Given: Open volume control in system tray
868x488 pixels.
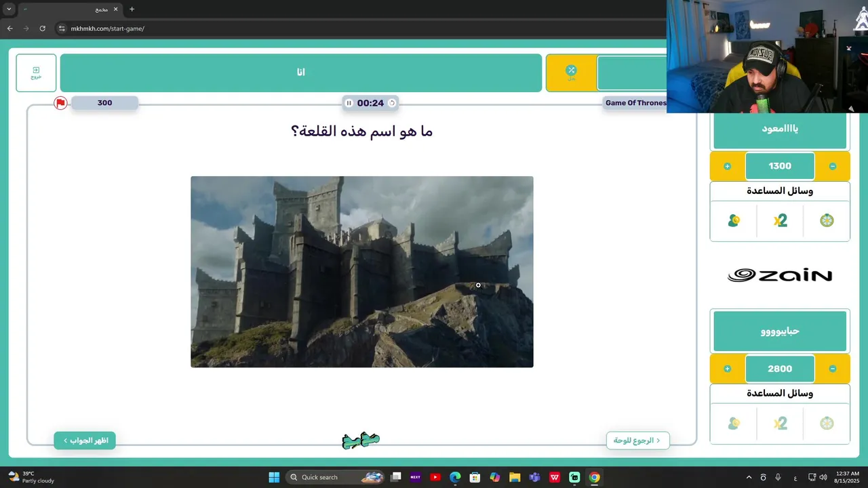Looking at the screenshot, I should point(823,477).
